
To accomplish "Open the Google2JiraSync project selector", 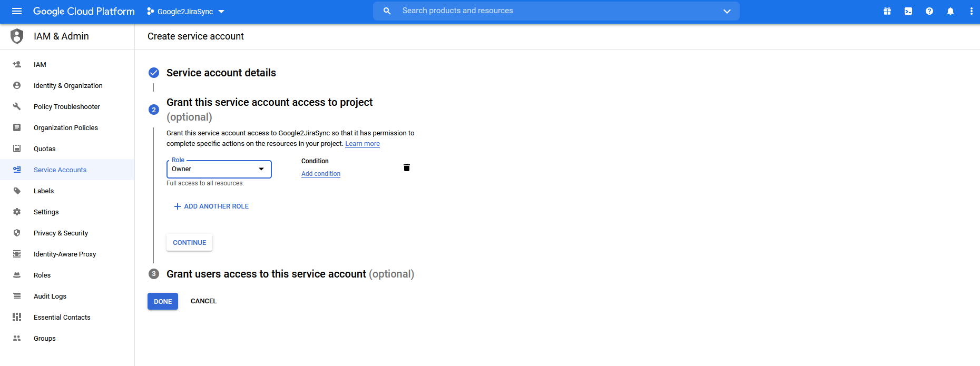I will pyautogui.click(x=185, y=12).
